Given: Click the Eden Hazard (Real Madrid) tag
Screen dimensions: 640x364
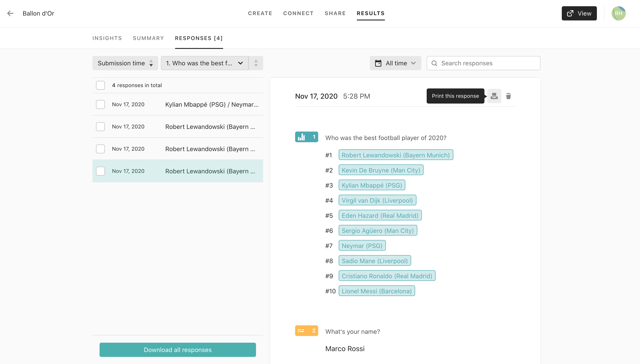Looking at the screenshot, I should [380, 216].
